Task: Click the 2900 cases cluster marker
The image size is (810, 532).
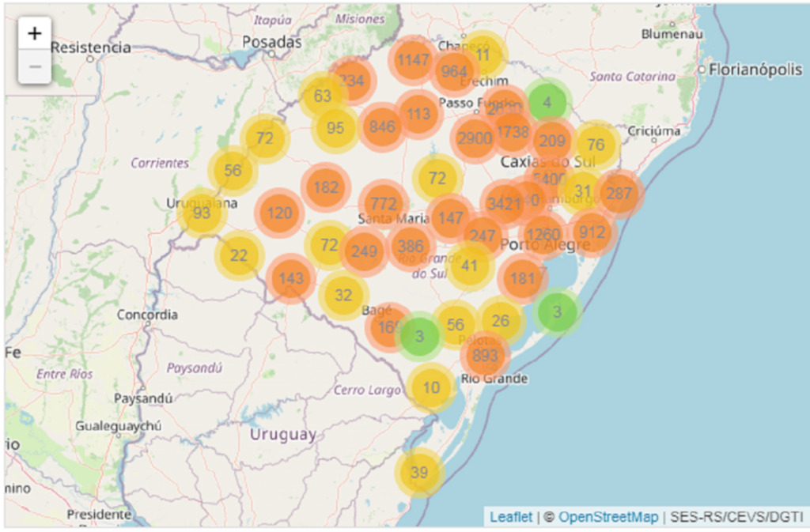Action: (x=474, y=138)
